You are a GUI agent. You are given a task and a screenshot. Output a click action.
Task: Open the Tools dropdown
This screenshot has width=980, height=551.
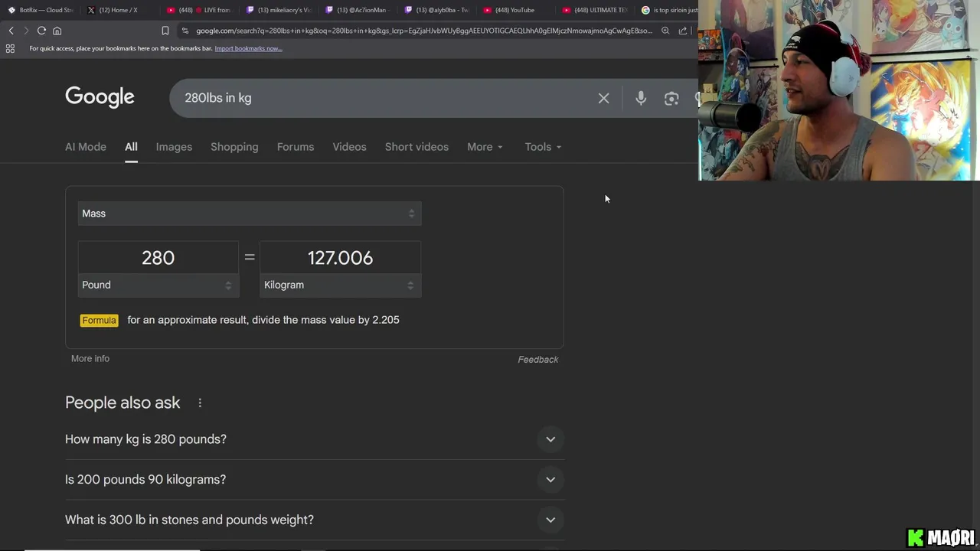pyautogui.click(x=543, y=147)
